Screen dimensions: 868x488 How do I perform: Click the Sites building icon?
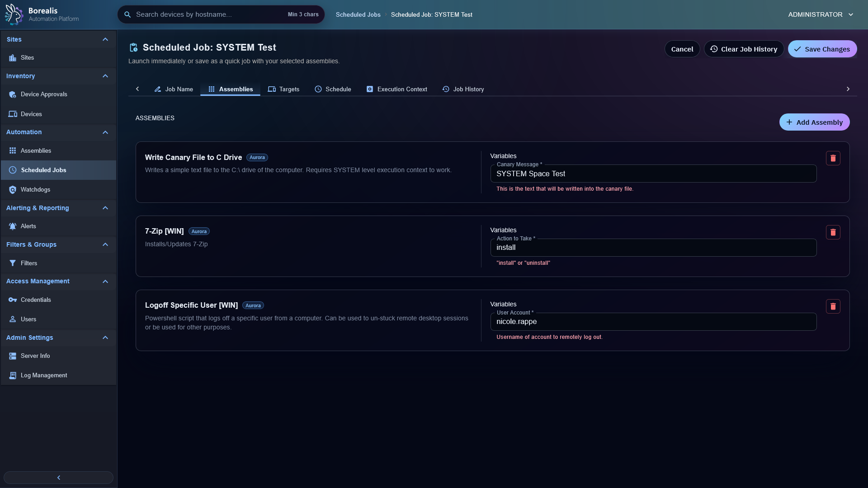[13, 58]
